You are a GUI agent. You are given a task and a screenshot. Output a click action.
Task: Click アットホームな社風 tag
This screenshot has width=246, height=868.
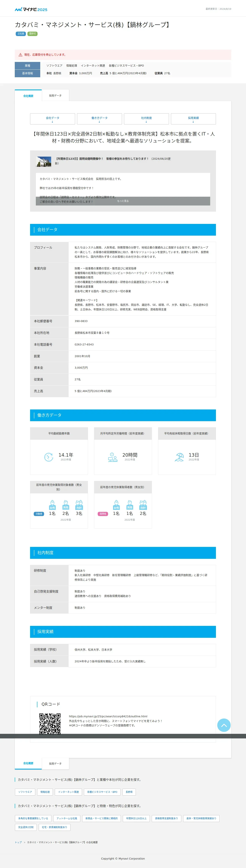coord(67,818)
